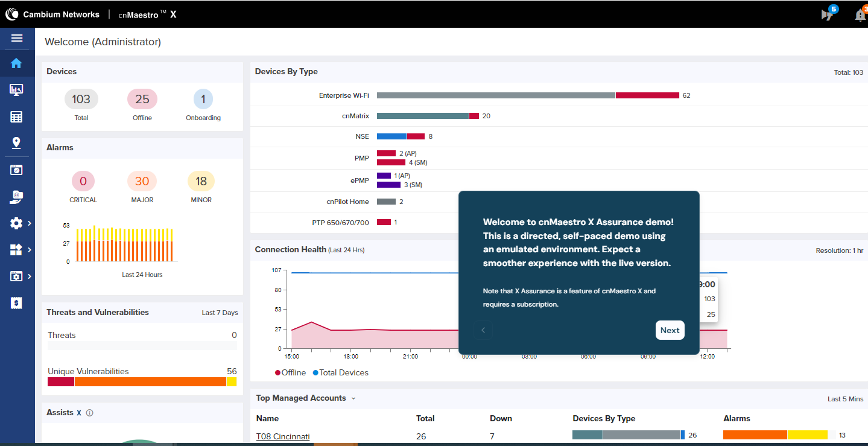Viewport: 868px width, 446px height.
Task: Open the notifications bell icon
Action: pyautogui.click(x=860, y=14)
